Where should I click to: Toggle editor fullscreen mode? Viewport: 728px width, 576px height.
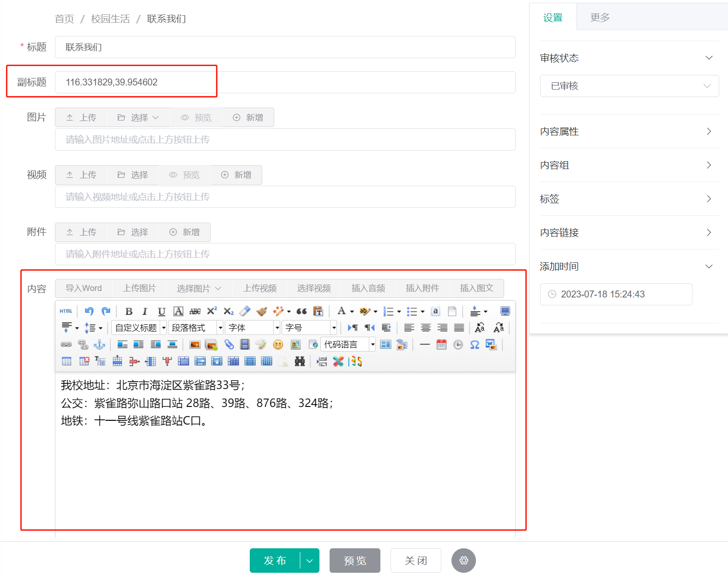505,311
